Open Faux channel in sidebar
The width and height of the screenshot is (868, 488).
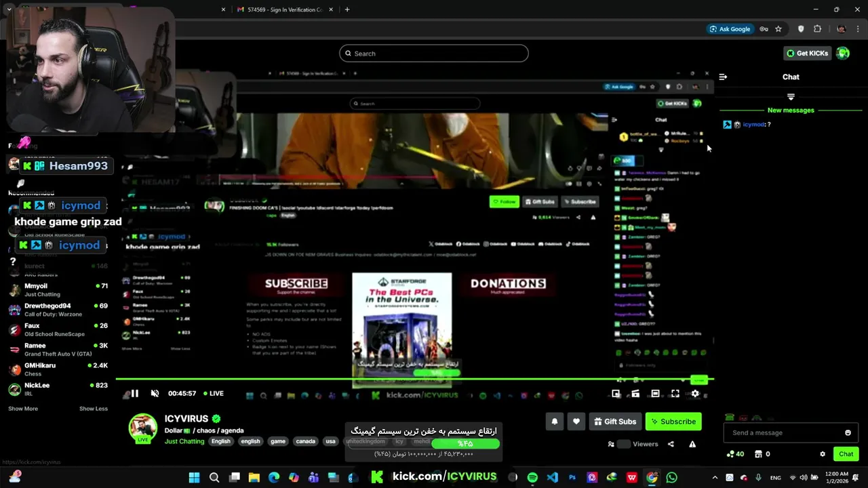coord(58,329)
